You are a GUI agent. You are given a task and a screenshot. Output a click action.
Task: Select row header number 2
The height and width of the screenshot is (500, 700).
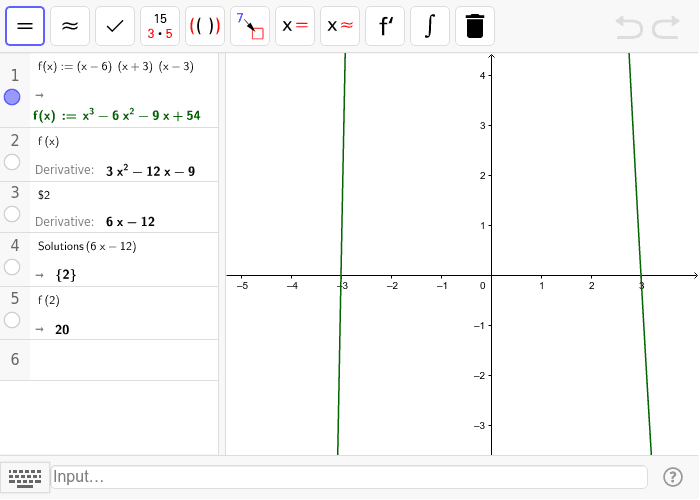(15, 141)
